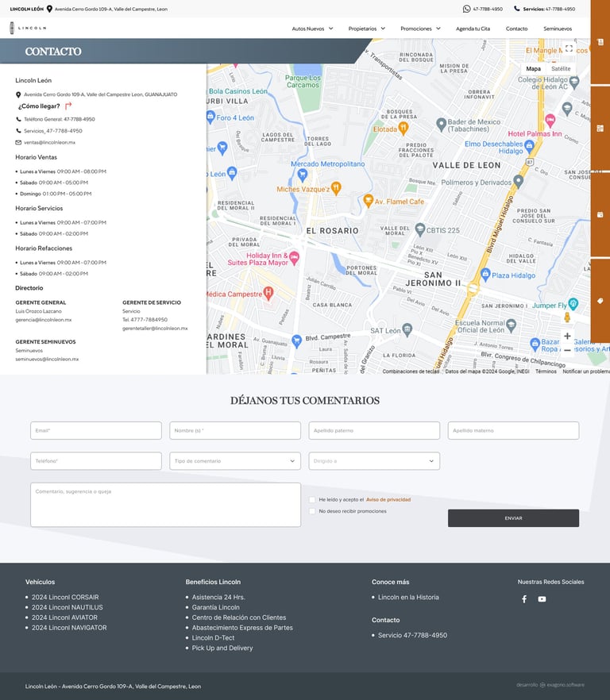The width and height of the screenshot is (610, 700).
Task: Click ventas@lincolnleon.mx email link
Action: pyautogui.click(x=49, y=142)
